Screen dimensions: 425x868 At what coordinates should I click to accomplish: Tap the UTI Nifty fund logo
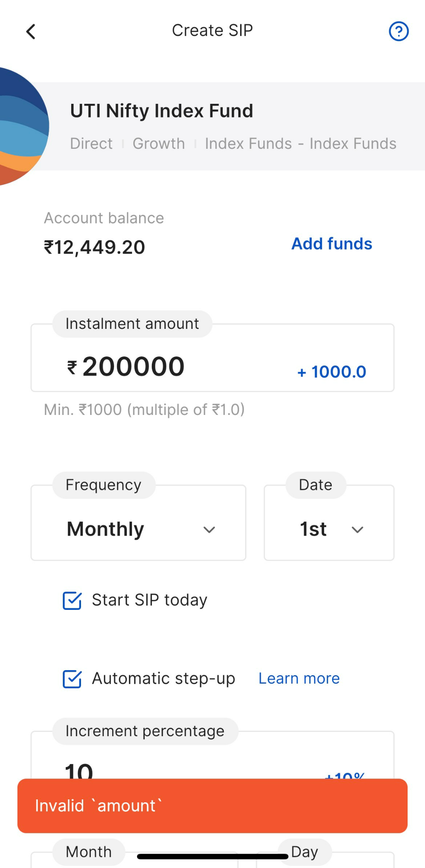(21, 126)
